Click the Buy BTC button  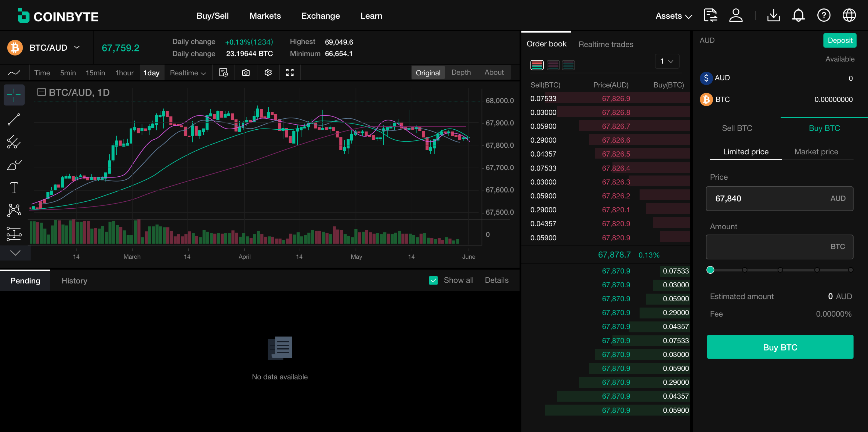pyautogui.click(x=780, y=347)
